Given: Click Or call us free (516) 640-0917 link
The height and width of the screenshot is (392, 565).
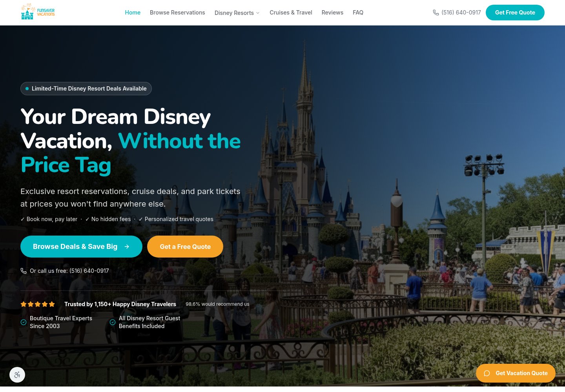Looking at the screenshot, I should 65,271.
